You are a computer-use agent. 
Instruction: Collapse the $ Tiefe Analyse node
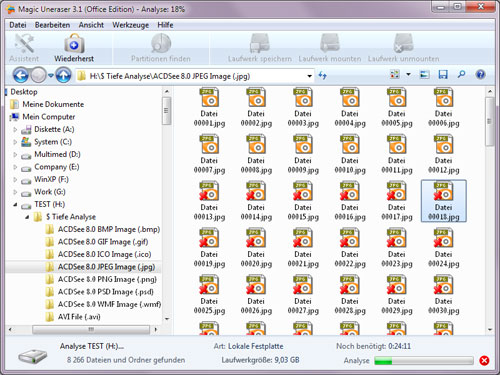27,217
